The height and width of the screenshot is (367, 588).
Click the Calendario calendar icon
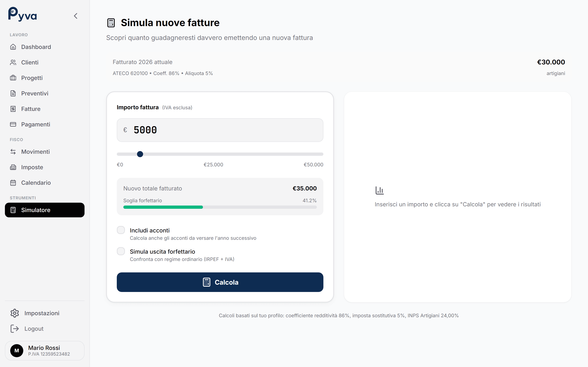[x=13, y=183]
